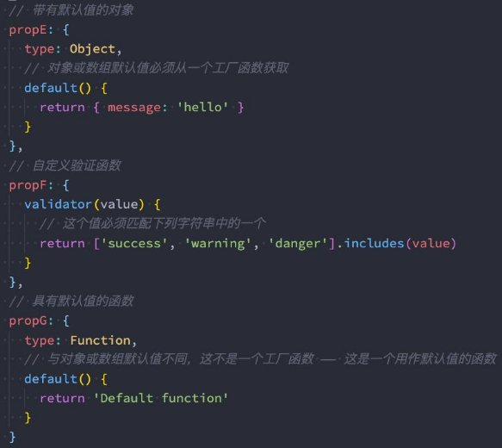
Task: Click the default() under propG
Action: tap(58, 379)
